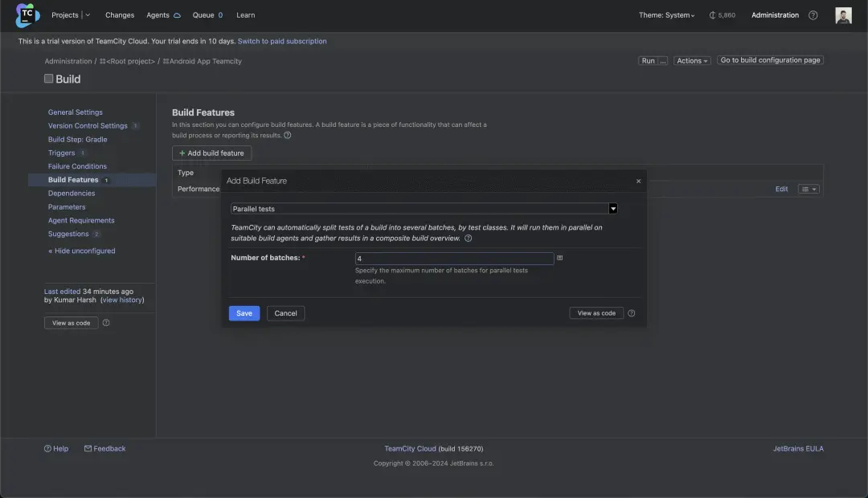Open the Projects menu
Viewport: 868px width, 498px height.
pyautogui.click(x=71, y=15)
